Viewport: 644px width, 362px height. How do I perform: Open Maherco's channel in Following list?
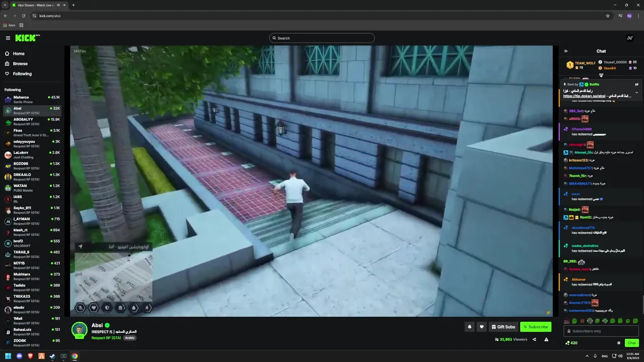pos(32,100)
